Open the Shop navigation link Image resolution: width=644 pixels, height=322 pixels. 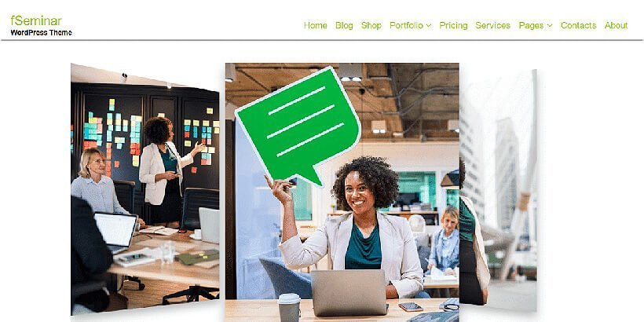coord(371,25)
